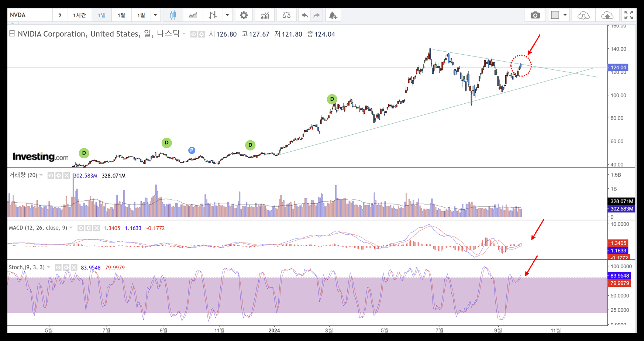644x341 pixels.
Task: Click the D dividend marker above 5월
Action: [x=84, y=153]
